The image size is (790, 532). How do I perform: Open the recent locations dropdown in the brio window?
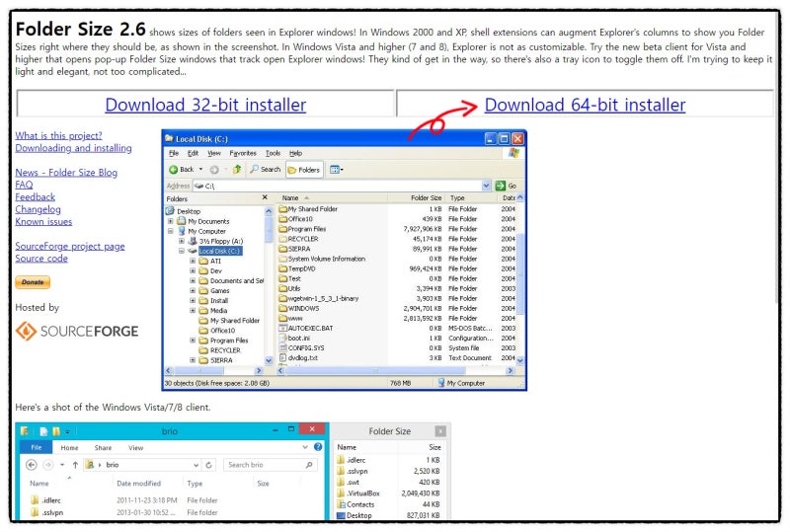point(62,465)
